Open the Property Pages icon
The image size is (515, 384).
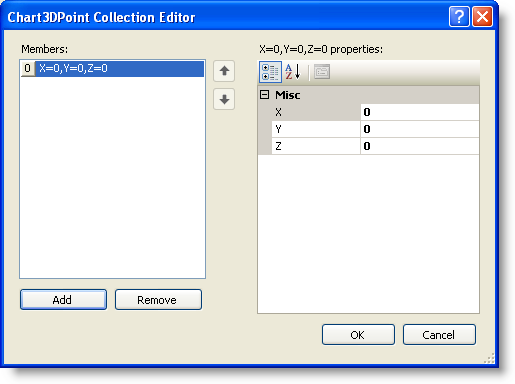(322, 72)
